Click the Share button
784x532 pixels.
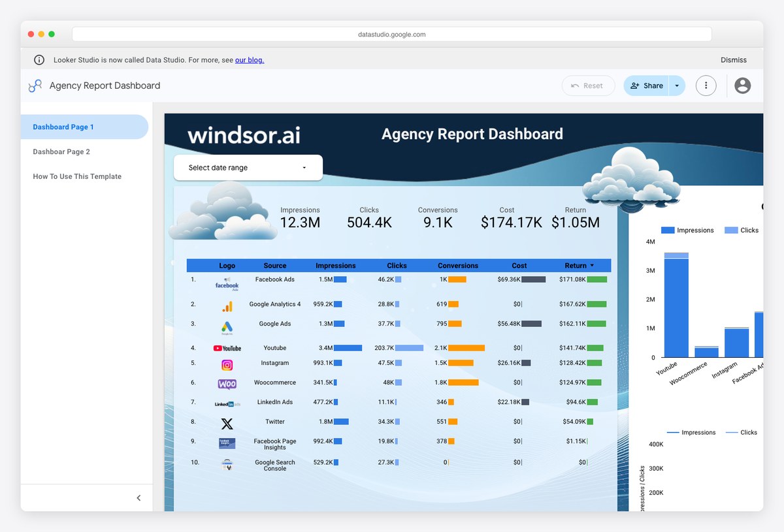[x=646, y=86]
